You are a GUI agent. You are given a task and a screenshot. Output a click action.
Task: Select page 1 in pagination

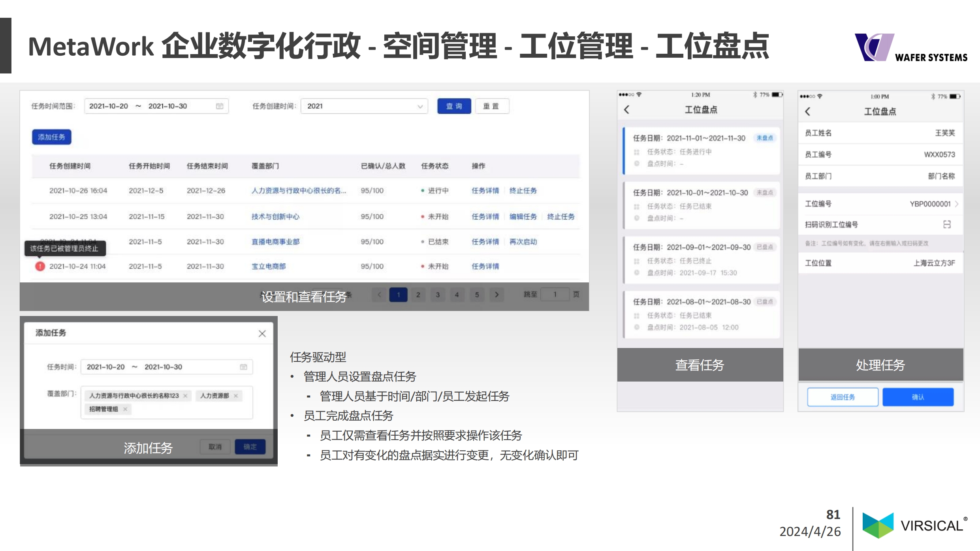398,295
